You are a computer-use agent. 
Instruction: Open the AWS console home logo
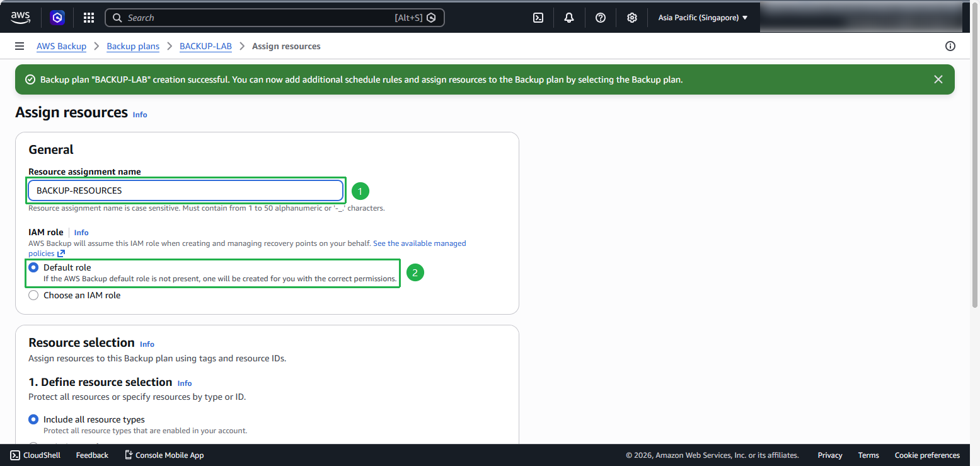20,18
